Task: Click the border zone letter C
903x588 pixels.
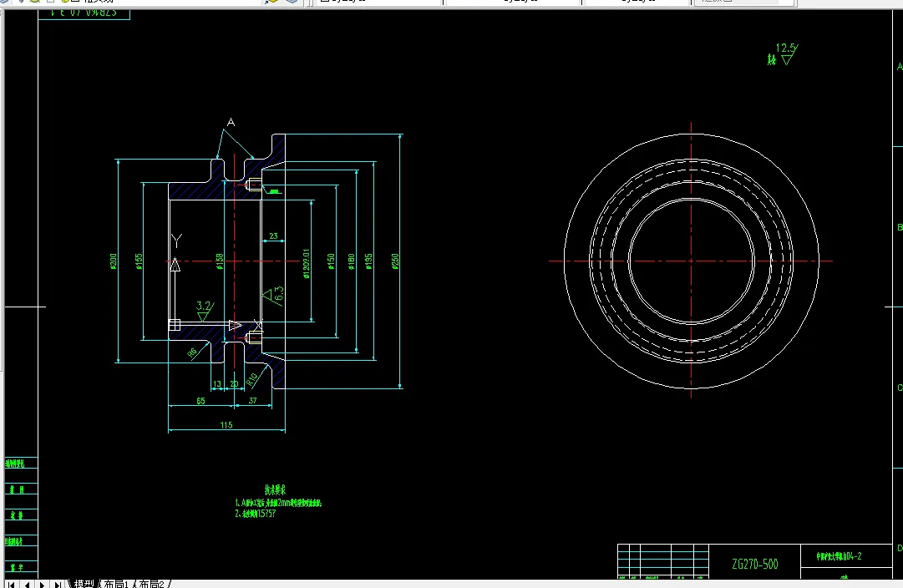Action: pyautogui.click(x=900, y=388)
